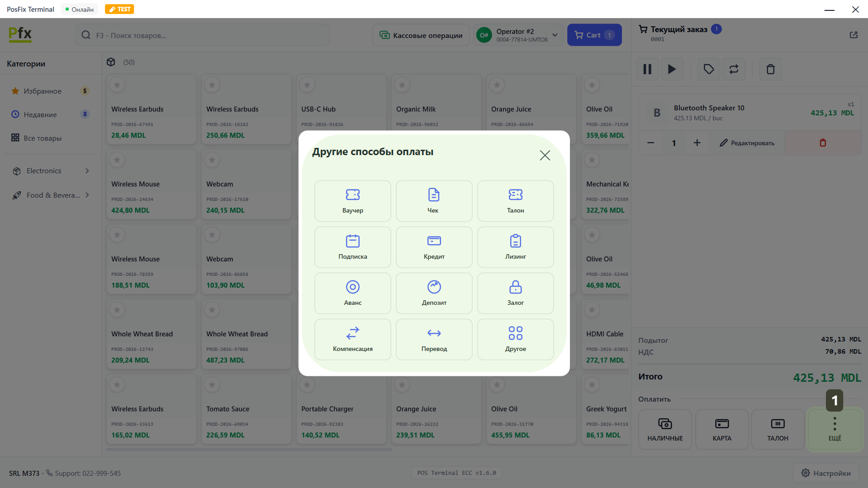This screenshot has height=488, width=868.
Task: Choose Чек as payment method
Action: pos(434,201)
